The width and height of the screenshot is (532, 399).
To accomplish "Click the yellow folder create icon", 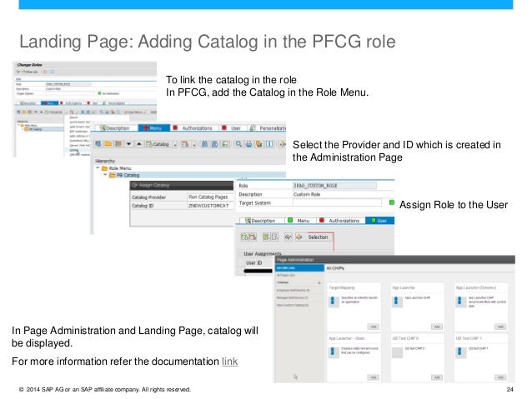I will 108,144.
